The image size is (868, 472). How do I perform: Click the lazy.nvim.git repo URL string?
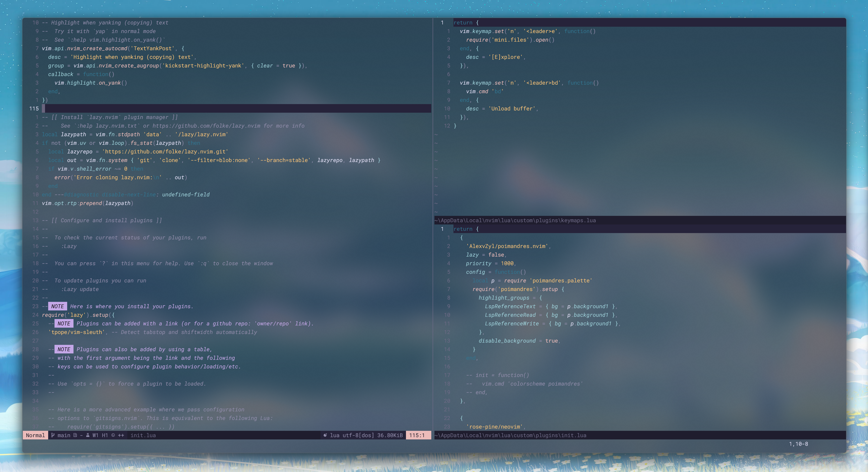click(x=165, y=152)
